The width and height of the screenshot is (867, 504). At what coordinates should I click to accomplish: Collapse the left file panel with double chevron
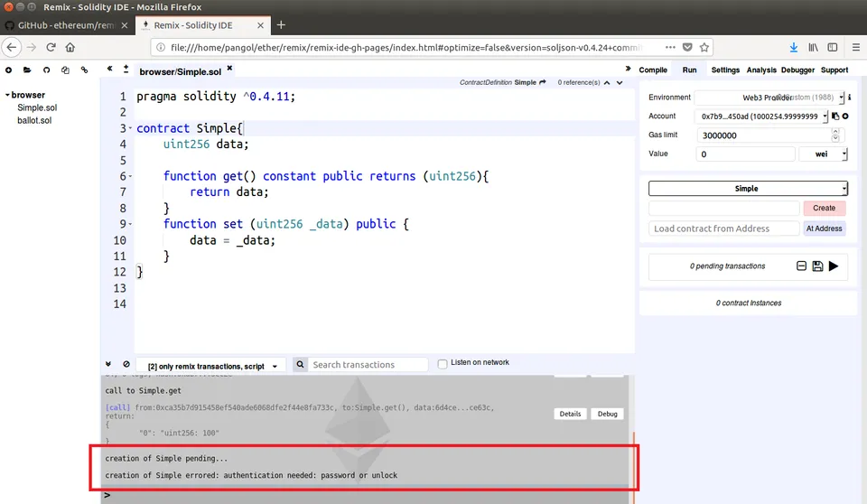pyautogui.click(x=109, y=69)
